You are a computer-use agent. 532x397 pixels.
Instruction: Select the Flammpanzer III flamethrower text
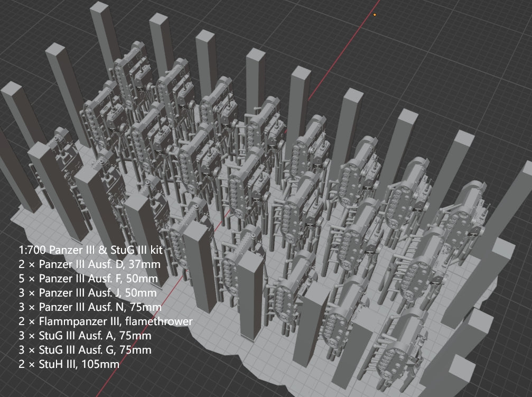click(x=99, y=321)
